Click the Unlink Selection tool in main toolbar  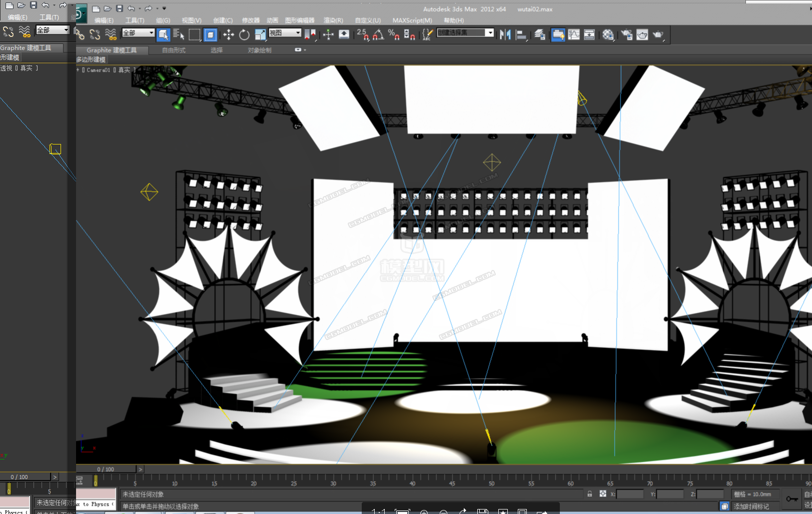click(x=95, y=34)
